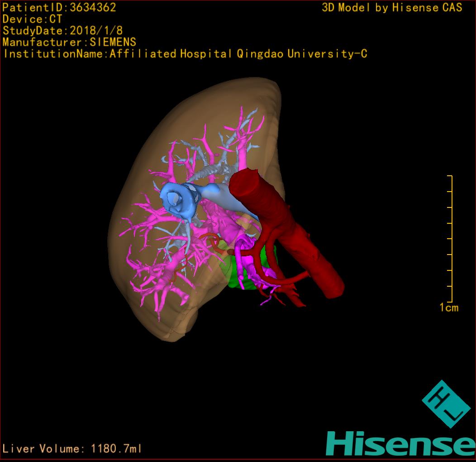This screenshot has width=476, height=462.
Task: Click the top tick of the scale ruler
Action: click(x=449, y=176)
